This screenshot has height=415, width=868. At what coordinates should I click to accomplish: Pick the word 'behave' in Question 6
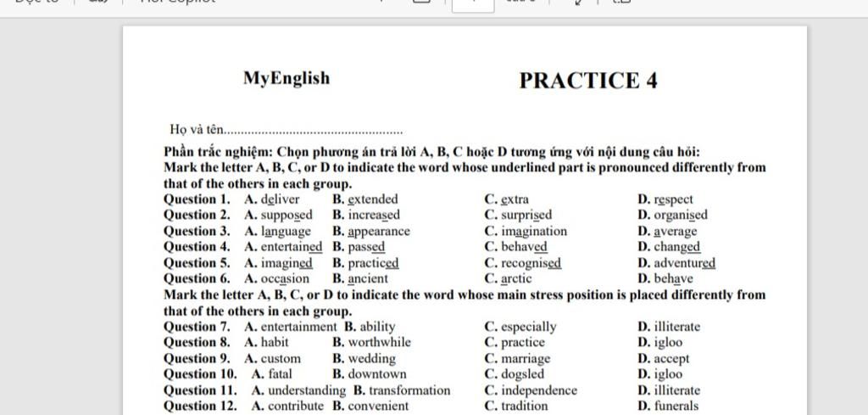674,278
